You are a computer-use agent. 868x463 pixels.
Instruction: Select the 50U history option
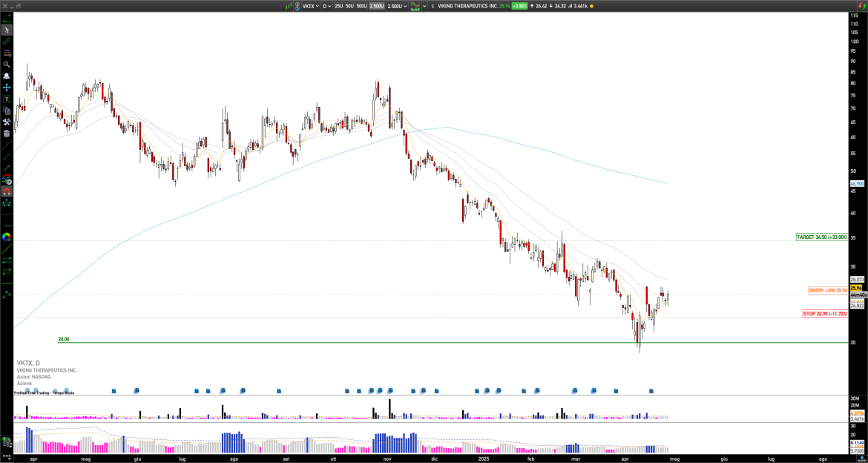pyautogui.click(x=349, y=6)
